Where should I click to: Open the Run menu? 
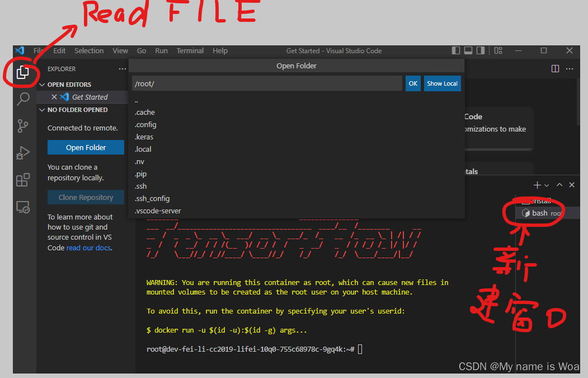click(x=161, y=50)
